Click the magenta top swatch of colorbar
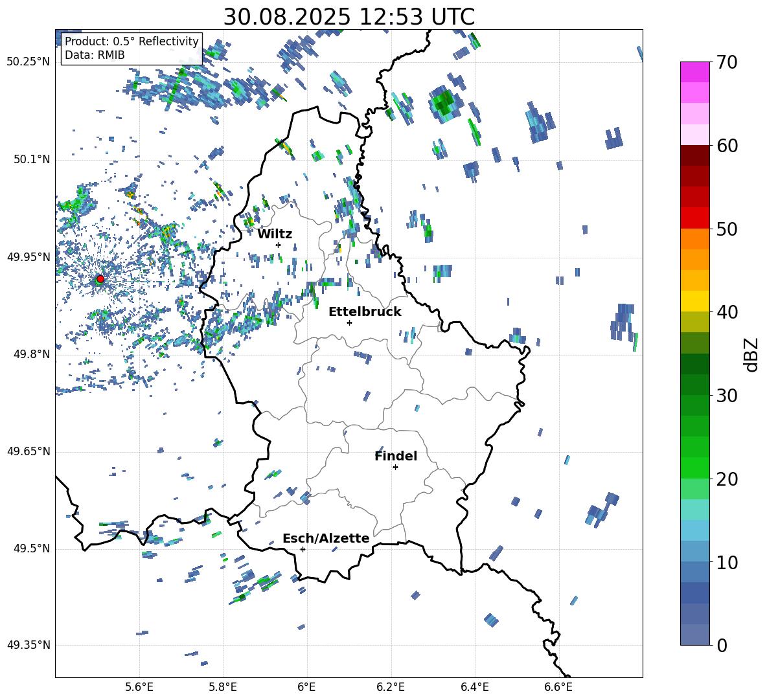This screenshot has height=700, width=767. click(694, 72)
